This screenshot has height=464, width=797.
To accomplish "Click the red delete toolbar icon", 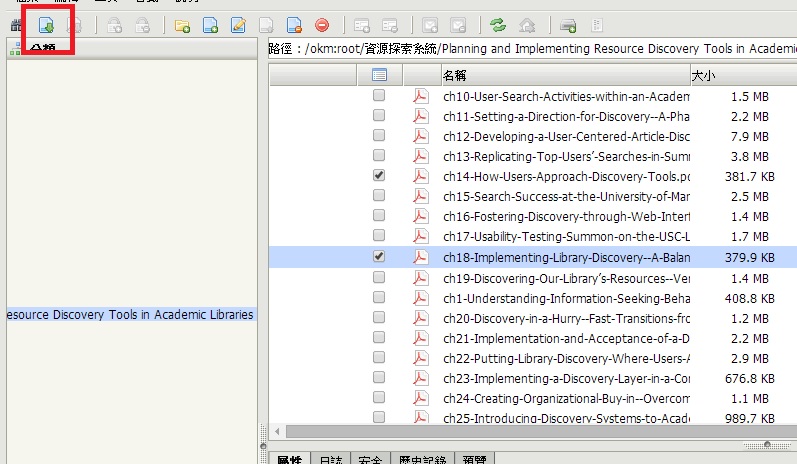I will coord(322,25).
